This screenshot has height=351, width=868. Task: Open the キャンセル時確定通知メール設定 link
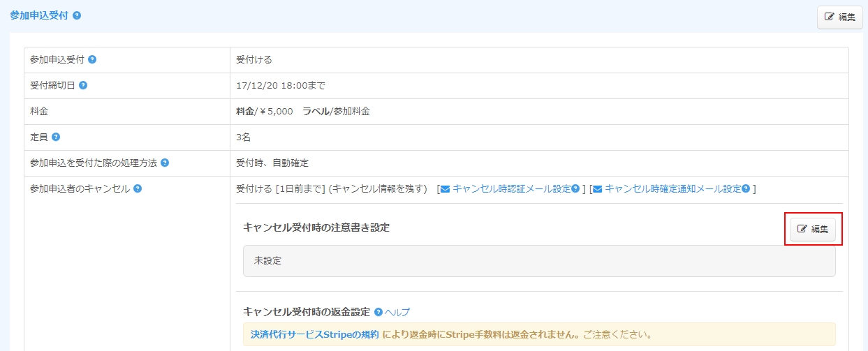(672, 189)
